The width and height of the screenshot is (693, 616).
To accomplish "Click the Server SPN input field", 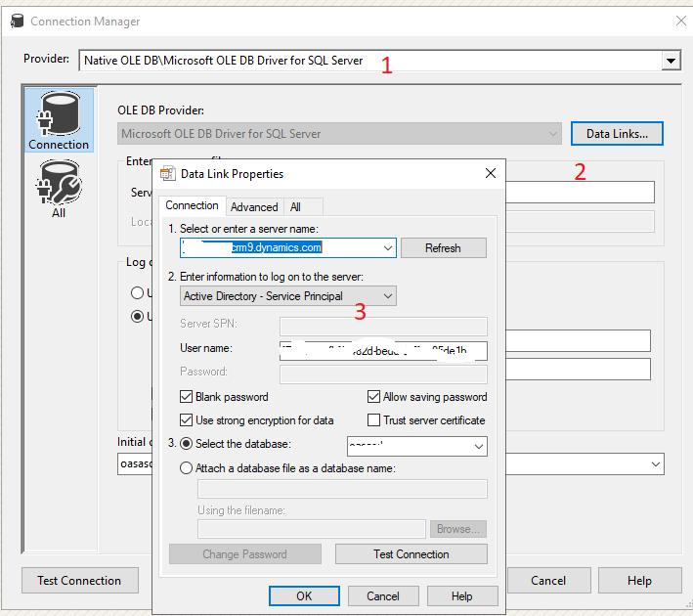I will (383, 327).
